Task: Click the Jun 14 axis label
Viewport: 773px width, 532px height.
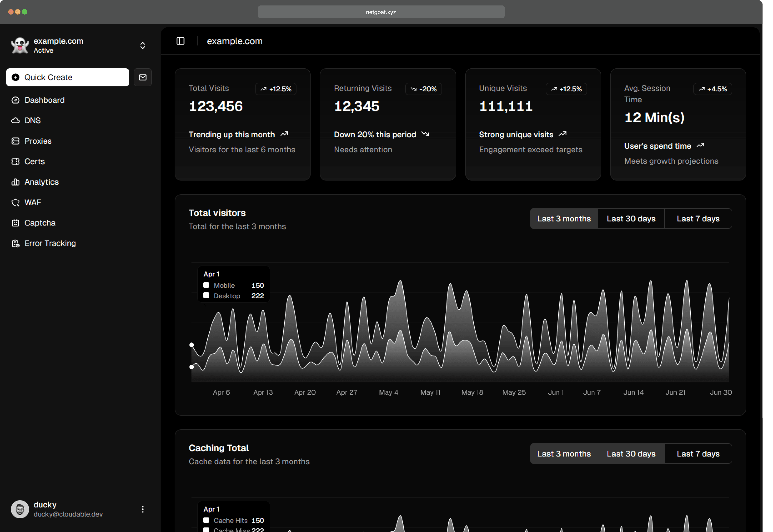Action: coord(633,392)
